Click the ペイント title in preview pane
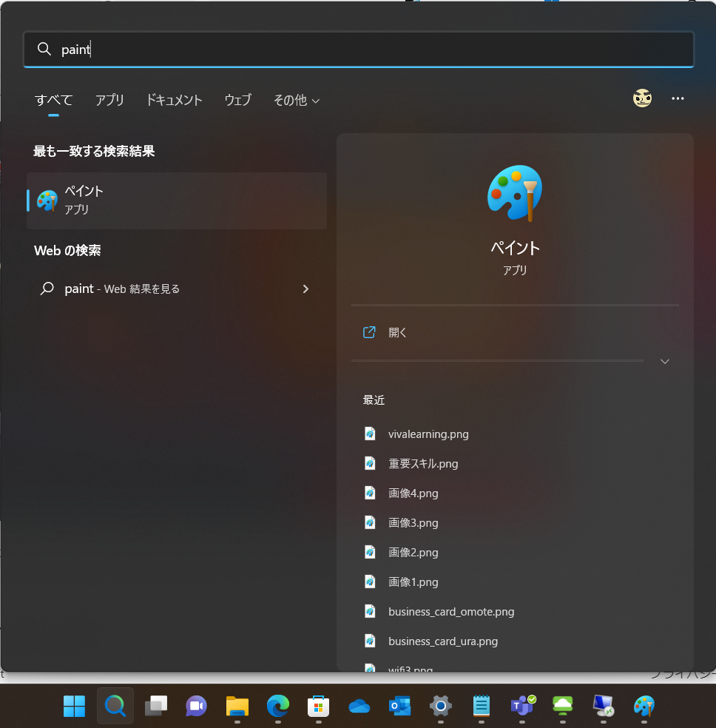The image size is (716, 728). pyautogui.click(x=515, y=247)
